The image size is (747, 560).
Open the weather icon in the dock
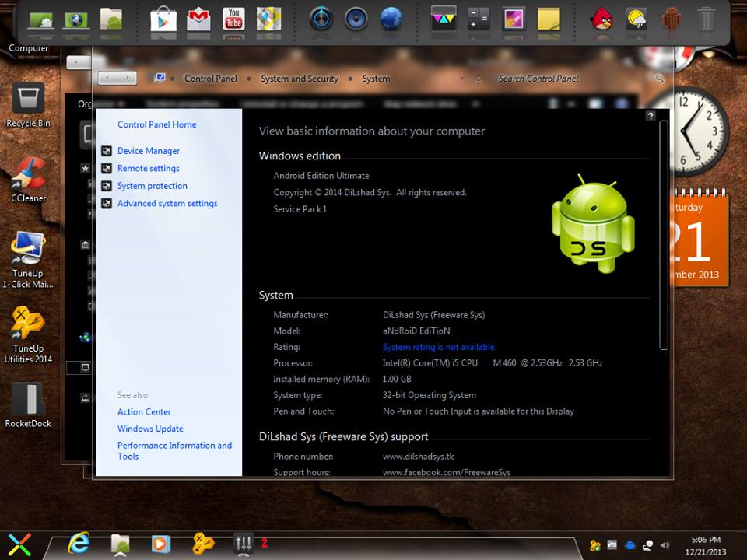[x=637, y=19]
